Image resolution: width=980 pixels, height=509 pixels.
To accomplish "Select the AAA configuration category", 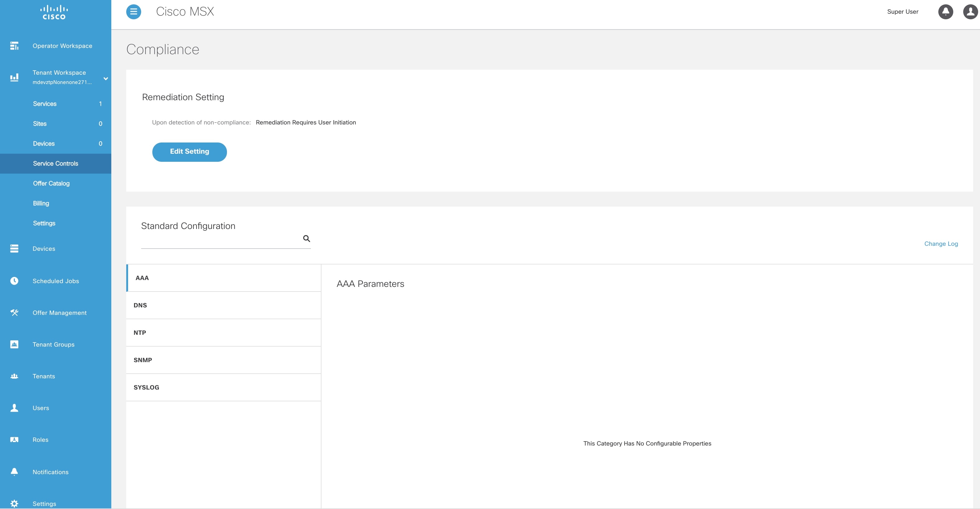I will pyautogui.click(x=224, y=278).
